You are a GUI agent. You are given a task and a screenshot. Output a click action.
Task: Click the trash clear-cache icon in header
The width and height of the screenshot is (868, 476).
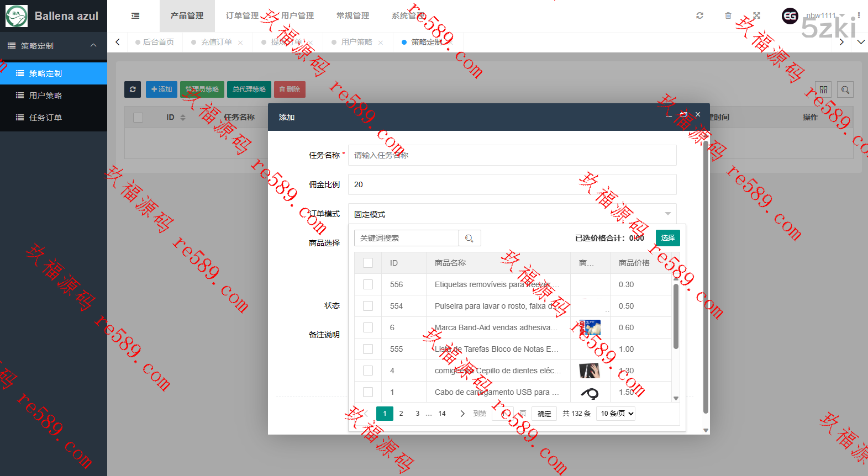pyautogui.click(x=728, y=16)
